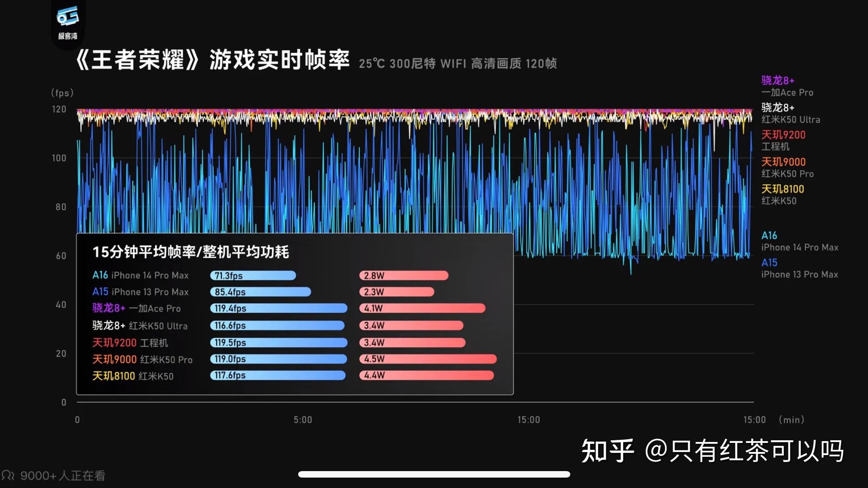The image size is (868, 488).
Task: Click the 2.3W red power bar
Action: click(396, 292)
